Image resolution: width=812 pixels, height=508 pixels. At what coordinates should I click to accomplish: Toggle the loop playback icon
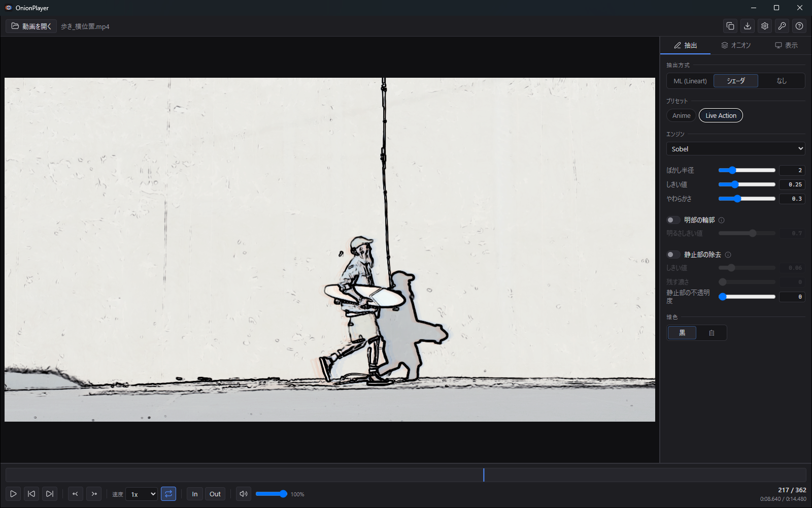[x=168, y=494]
